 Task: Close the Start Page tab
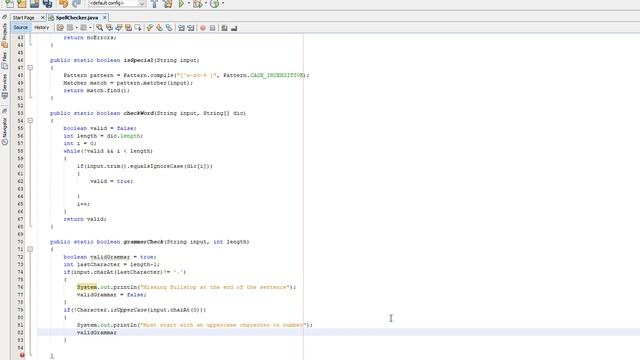point(42,18)
